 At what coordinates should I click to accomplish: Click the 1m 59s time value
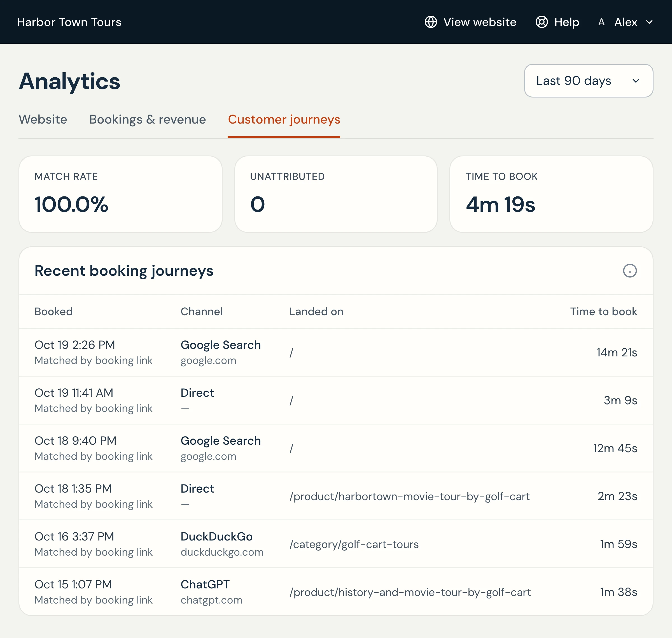[618, 544]
